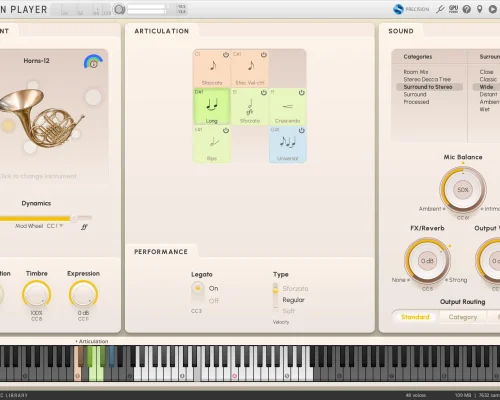Select the Room Mix category

(416, 72)
